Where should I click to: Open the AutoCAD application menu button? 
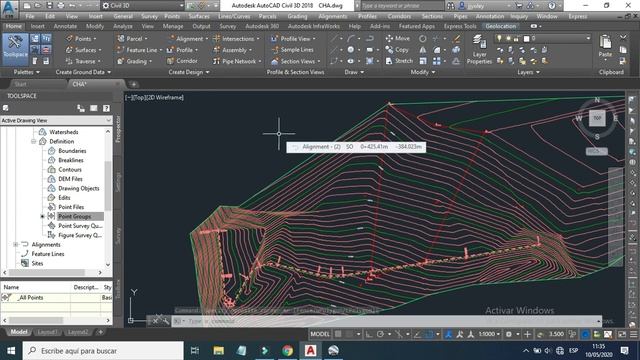[x=9, y=9]
